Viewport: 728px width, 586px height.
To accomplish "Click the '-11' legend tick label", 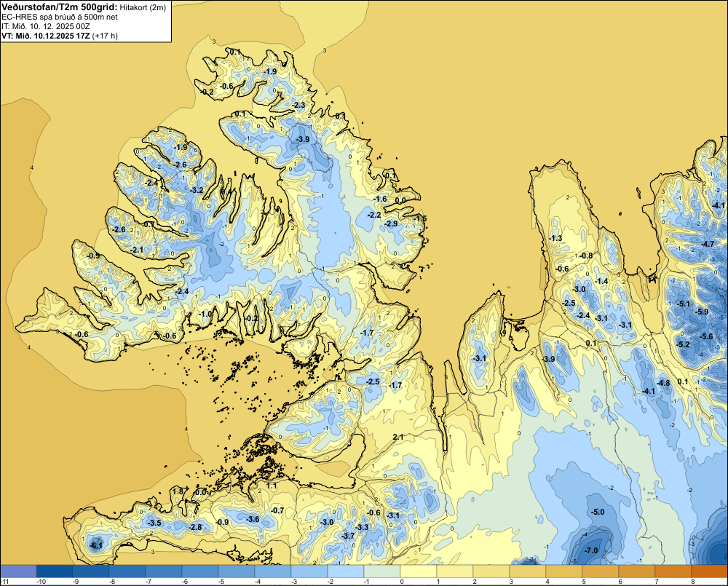I will coord(4,582).
